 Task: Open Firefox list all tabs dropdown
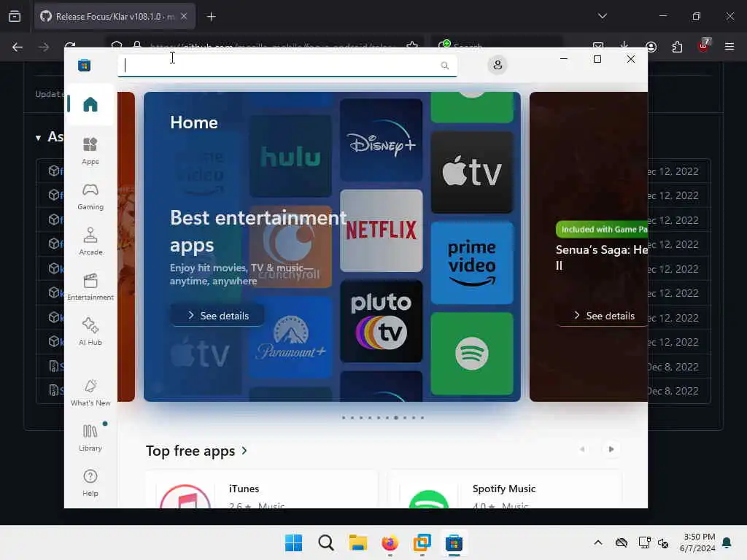click(603, 16)
